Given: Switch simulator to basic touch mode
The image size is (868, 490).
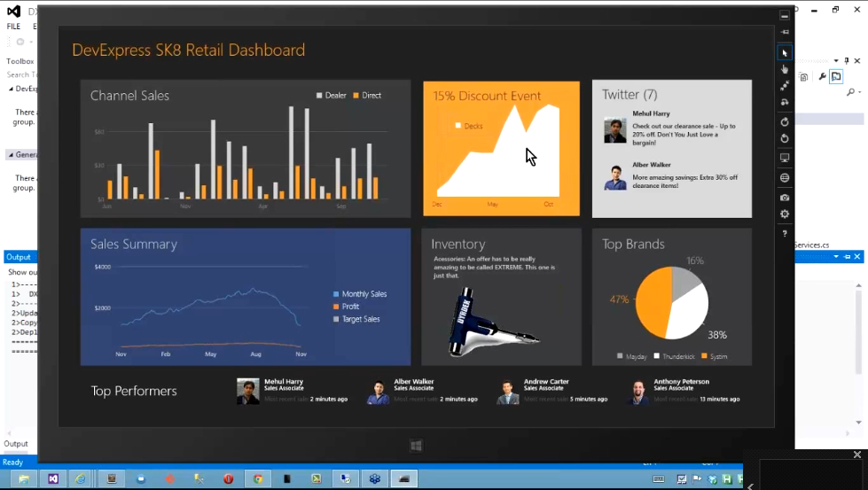Looking at the screenshot, I should [x=785, y=70].
